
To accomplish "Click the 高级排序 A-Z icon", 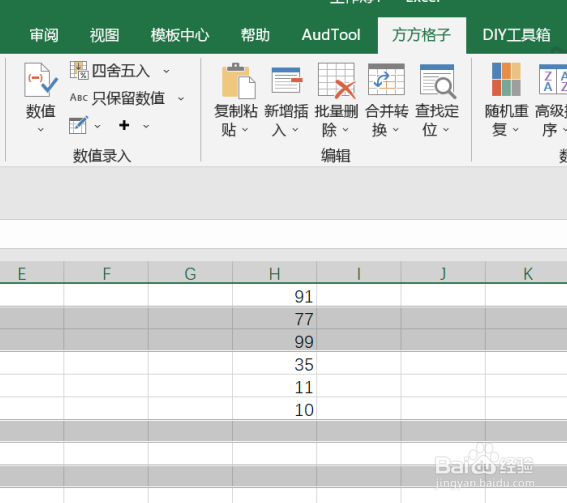I will pyautogui.click(x=553, y=79).
